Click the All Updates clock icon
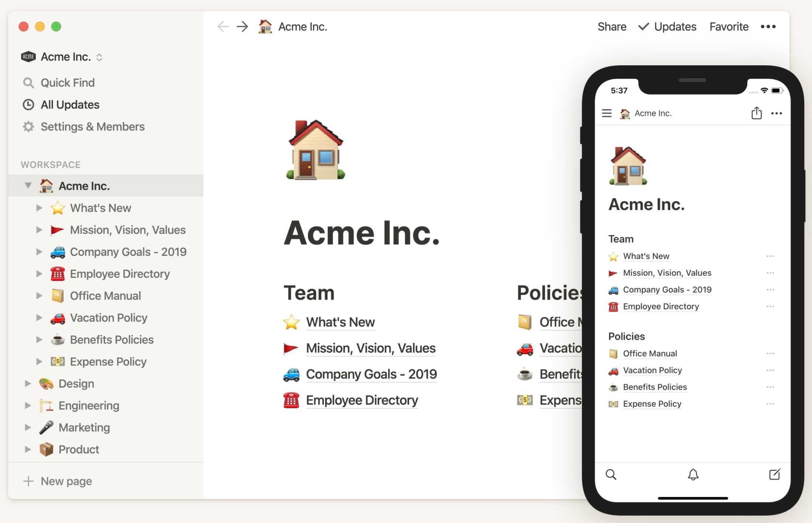Image resolution: width=812 pixels, height=523 pixels. 28,105
